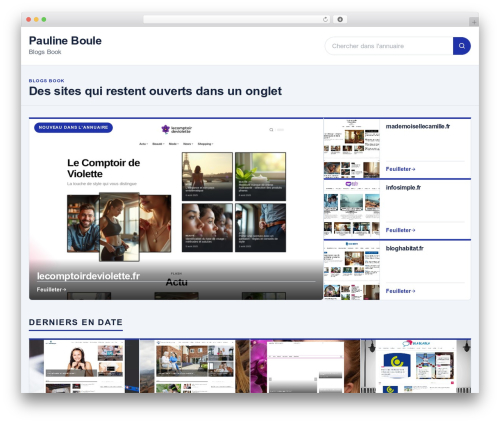Screen dimensions: 500x423
Task: Click 'Feuilleter' for mademoisellecamille.fr
Action: (400, 169)
